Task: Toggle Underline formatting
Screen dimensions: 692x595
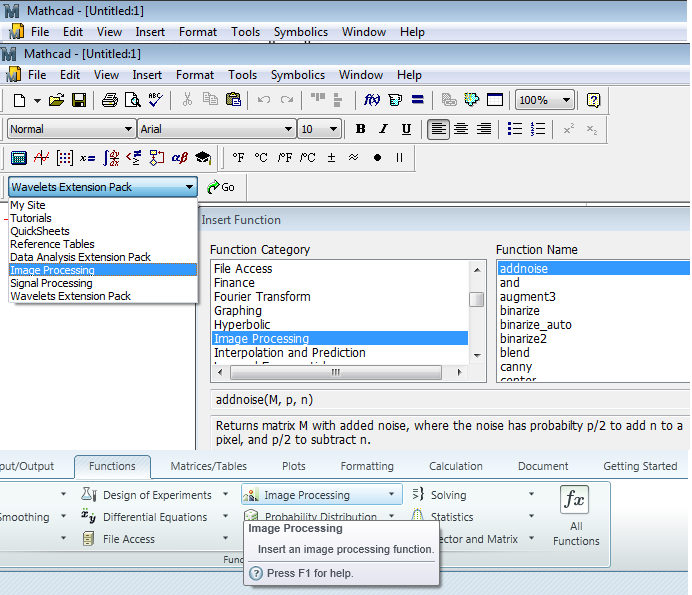Action: (406, 129)
